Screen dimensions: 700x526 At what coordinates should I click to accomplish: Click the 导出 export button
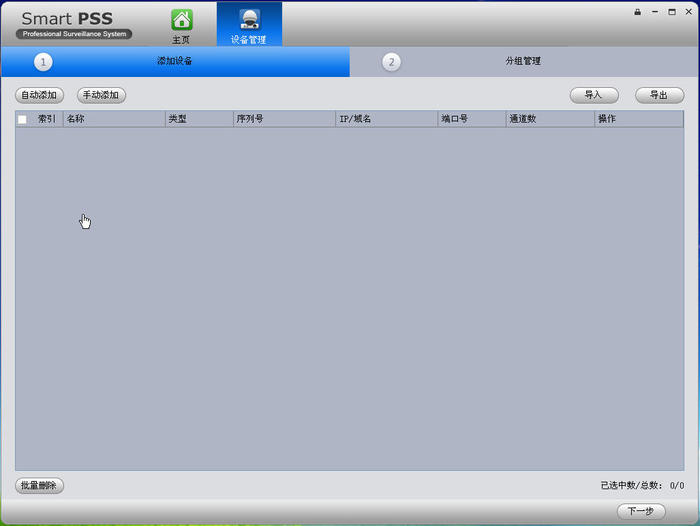pyautogui.click(x=659, y=95)
